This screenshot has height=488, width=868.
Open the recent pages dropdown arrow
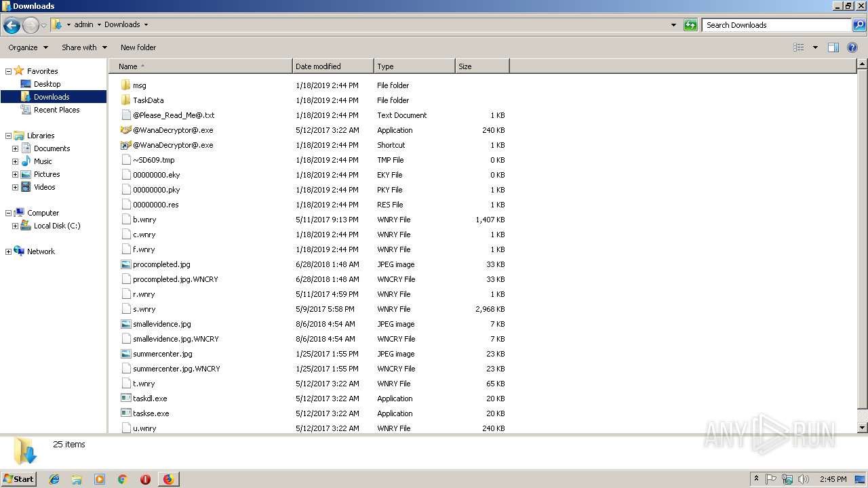[x=44, y=26]
